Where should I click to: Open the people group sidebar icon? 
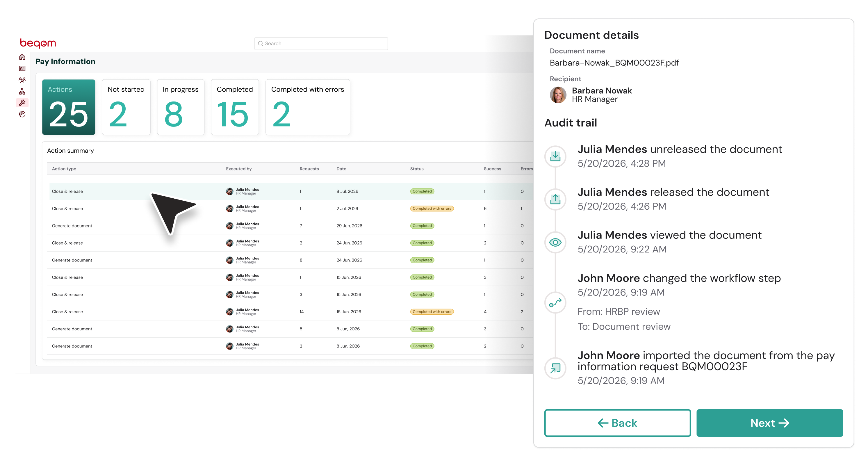pyautogui.click(x=22, y=80)
